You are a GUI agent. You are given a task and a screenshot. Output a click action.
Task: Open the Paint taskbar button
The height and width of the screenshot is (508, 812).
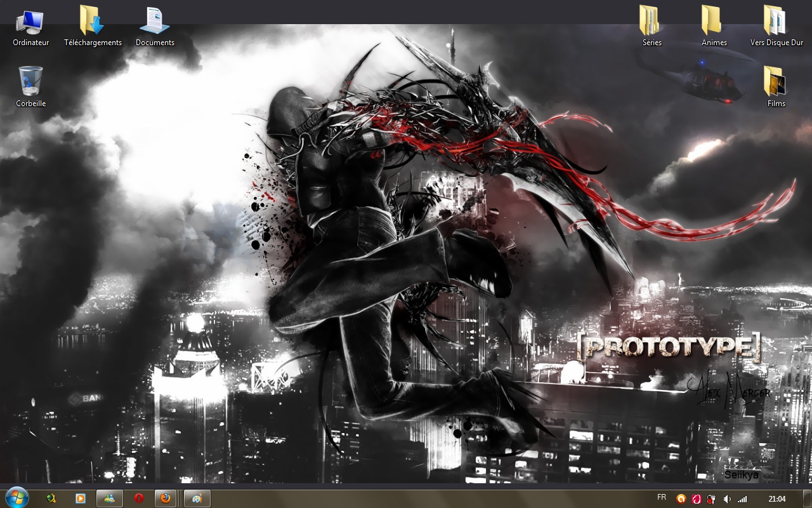tap(197, 498)
